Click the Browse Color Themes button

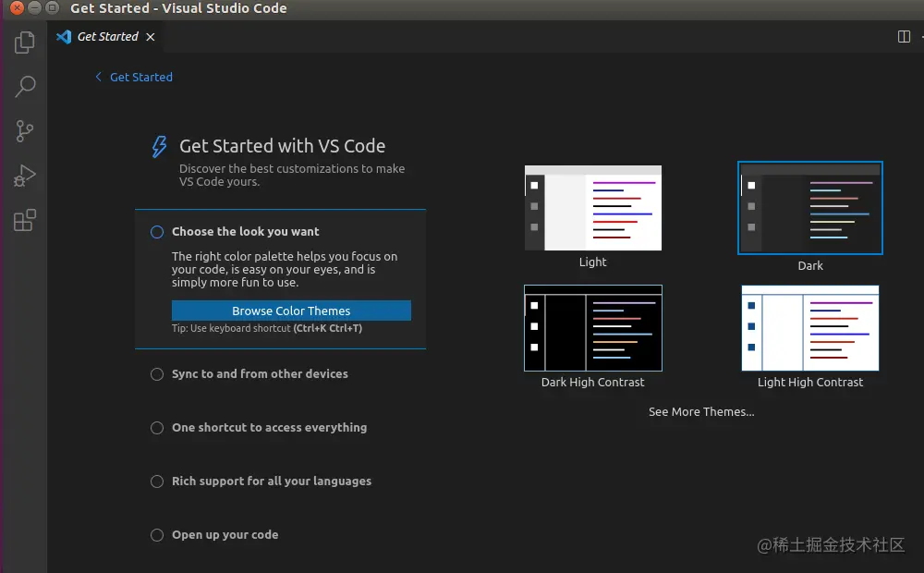[291, 311]
